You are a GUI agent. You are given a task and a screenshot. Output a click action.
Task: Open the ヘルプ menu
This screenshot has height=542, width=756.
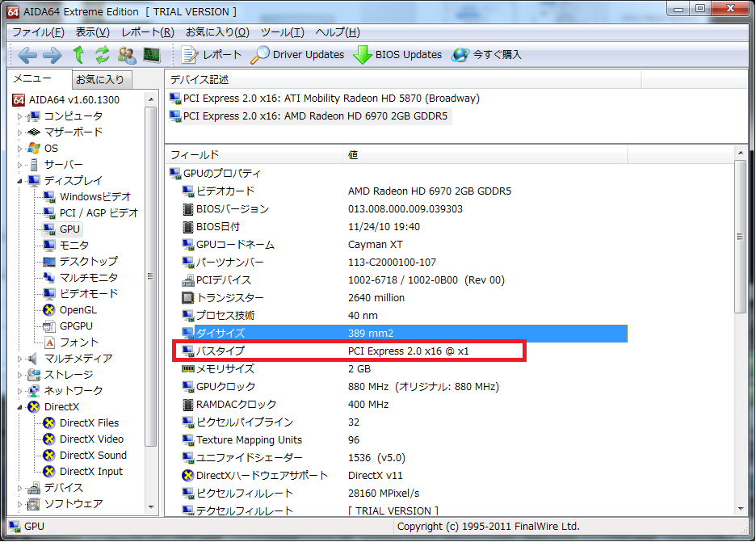(x=338, y=32)
